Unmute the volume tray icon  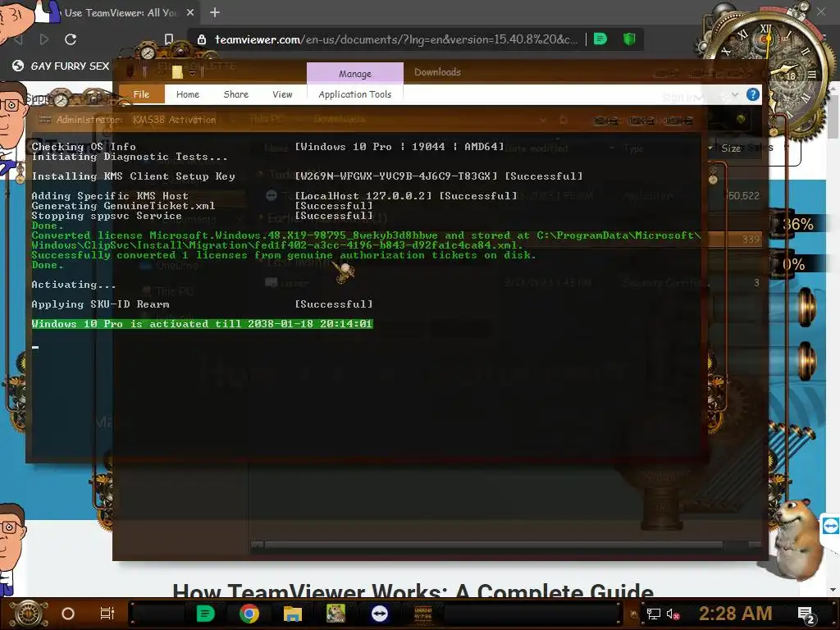click(673, 614)
